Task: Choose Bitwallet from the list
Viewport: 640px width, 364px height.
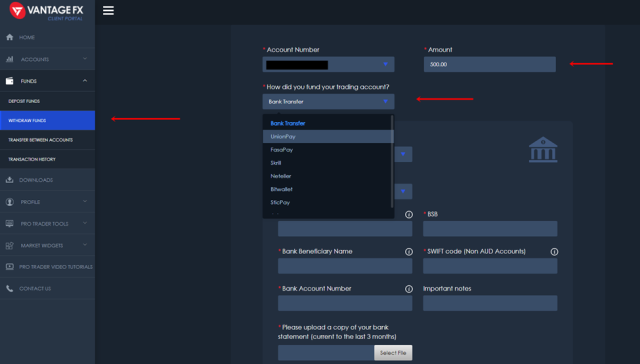Action: (x=328, y=189)
